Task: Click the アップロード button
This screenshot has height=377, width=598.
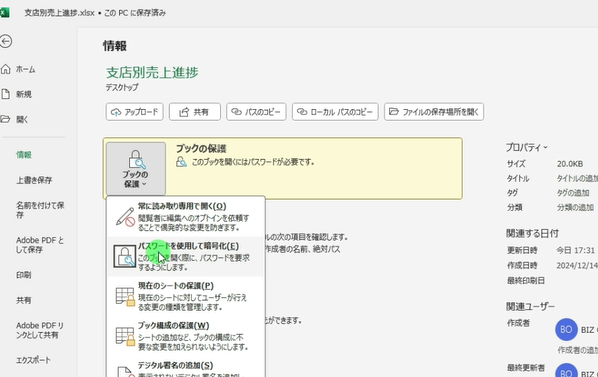Action: 135,112
